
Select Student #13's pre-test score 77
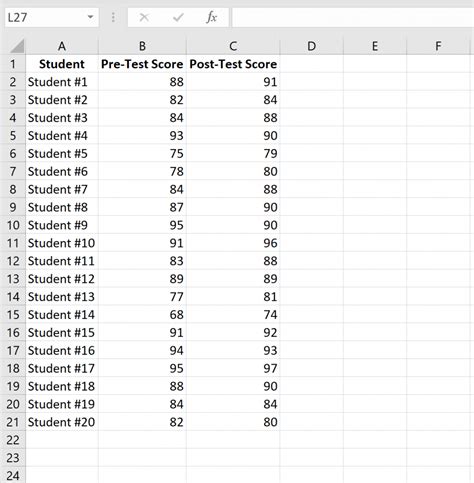tap(142, 297)
